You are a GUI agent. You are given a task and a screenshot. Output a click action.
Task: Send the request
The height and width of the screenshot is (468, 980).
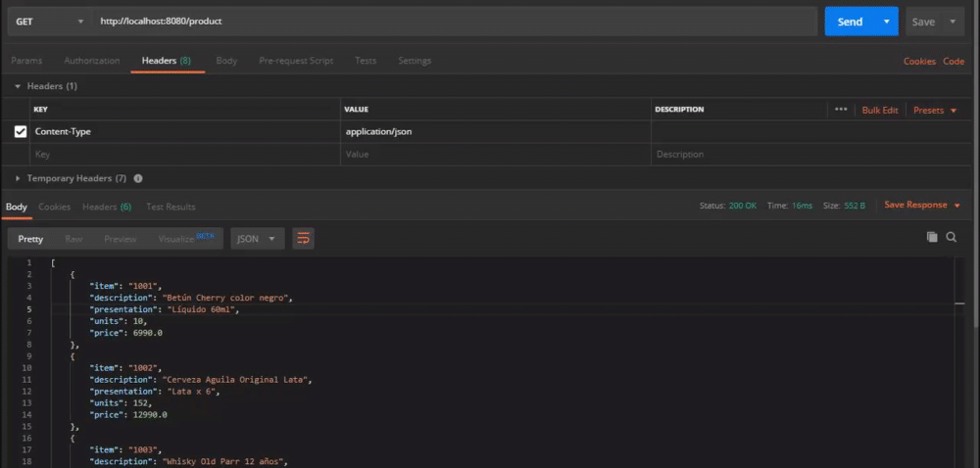click(850, 22)
